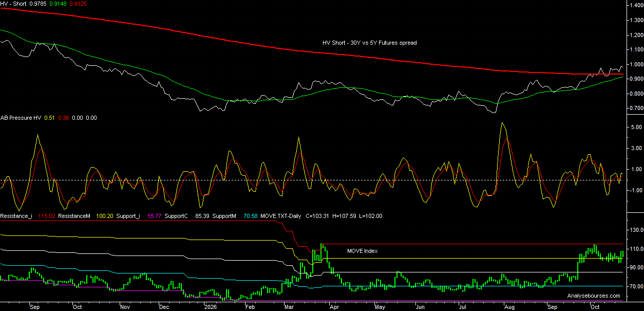Image resolution: width=644 pixels, height=311 pixels.
Task: Select the yellow 0.51 pressure value
Action: point(50,118)
